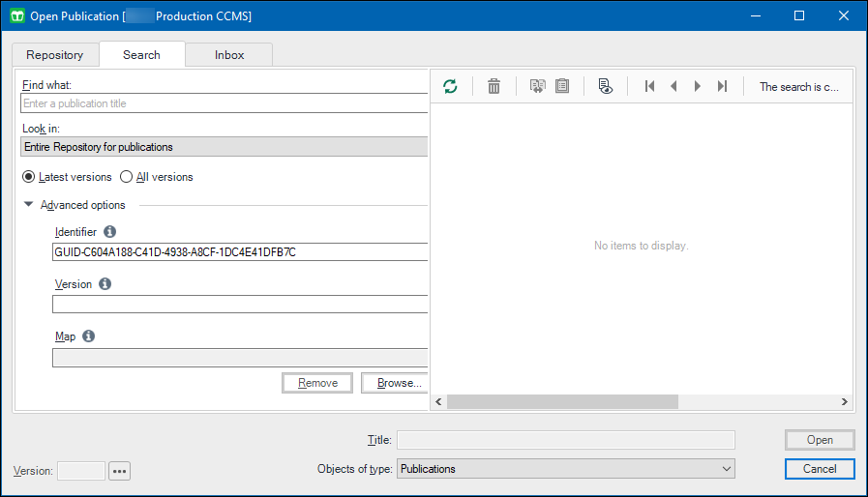
Task: Click the scroll left arrow in results
Action: 439,402
